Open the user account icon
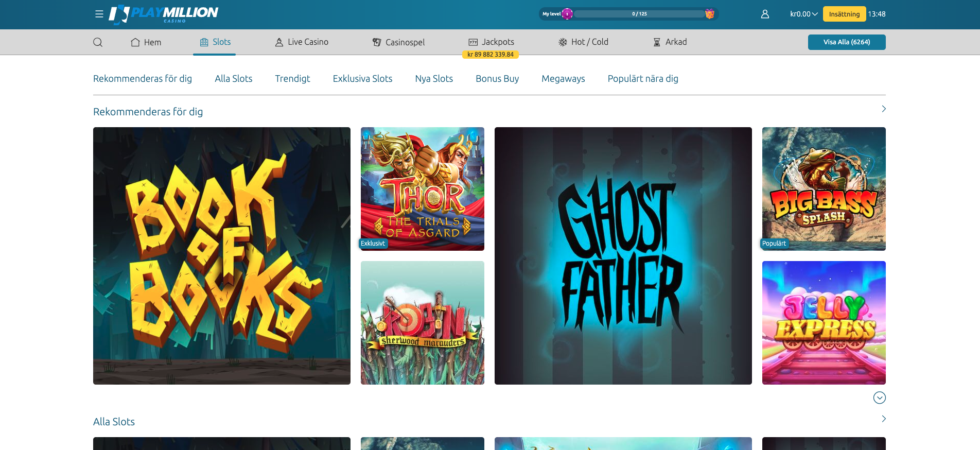The height and width of the screenshot is (450, 980). point(765,14)
